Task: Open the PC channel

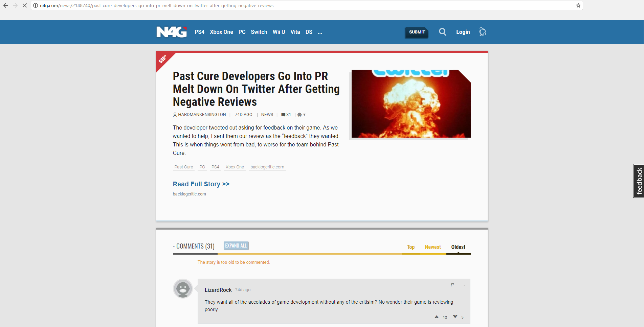Action: point(242,32)
